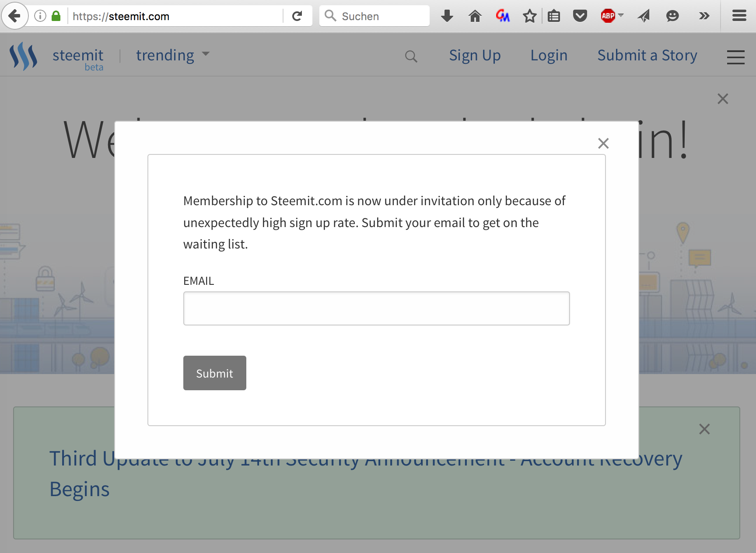Click the Steemit logo icon
Image resolution: width=756 pixels, height=553 pixels.
coord(24,56)
